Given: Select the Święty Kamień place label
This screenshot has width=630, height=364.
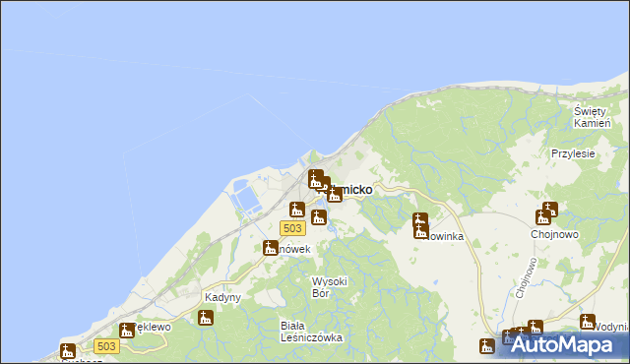Looking at the screenshot, I should 592,117.
